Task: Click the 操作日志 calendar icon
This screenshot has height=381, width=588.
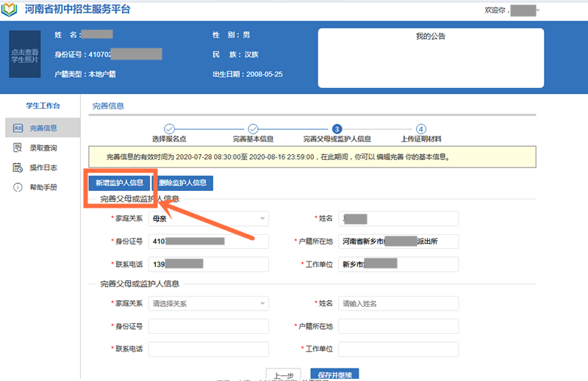Action: click(x=18, y=167)
